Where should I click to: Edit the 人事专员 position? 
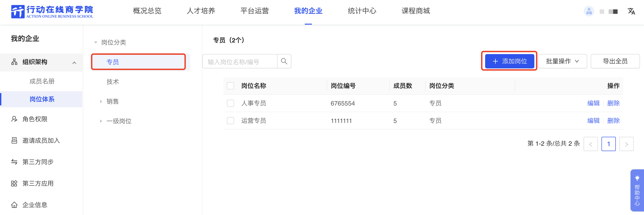593,103
